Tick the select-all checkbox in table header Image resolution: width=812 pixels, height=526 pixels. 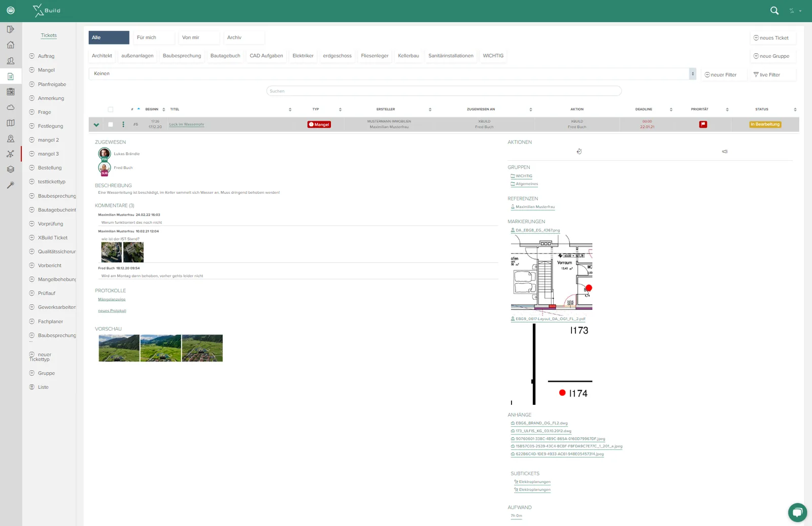coord(111,110)
